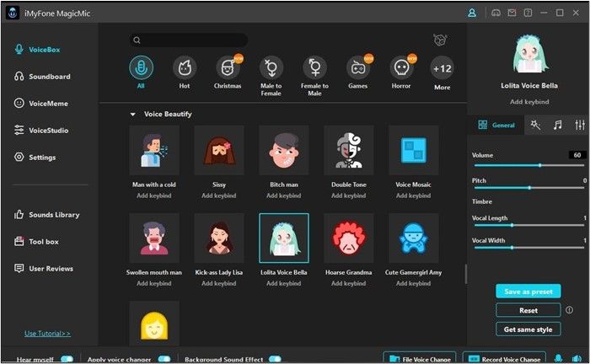Click the Save as preset button

pos(528,292)
